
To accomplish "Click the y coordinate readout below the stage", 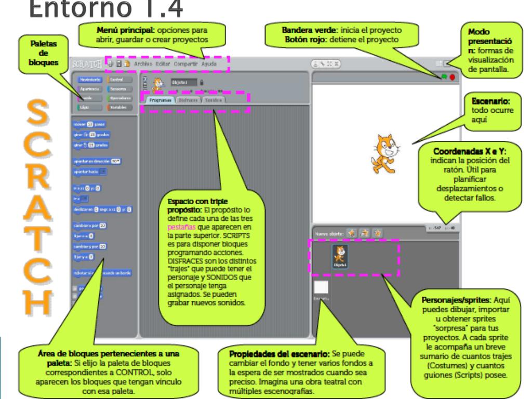I will click(450, 228).
